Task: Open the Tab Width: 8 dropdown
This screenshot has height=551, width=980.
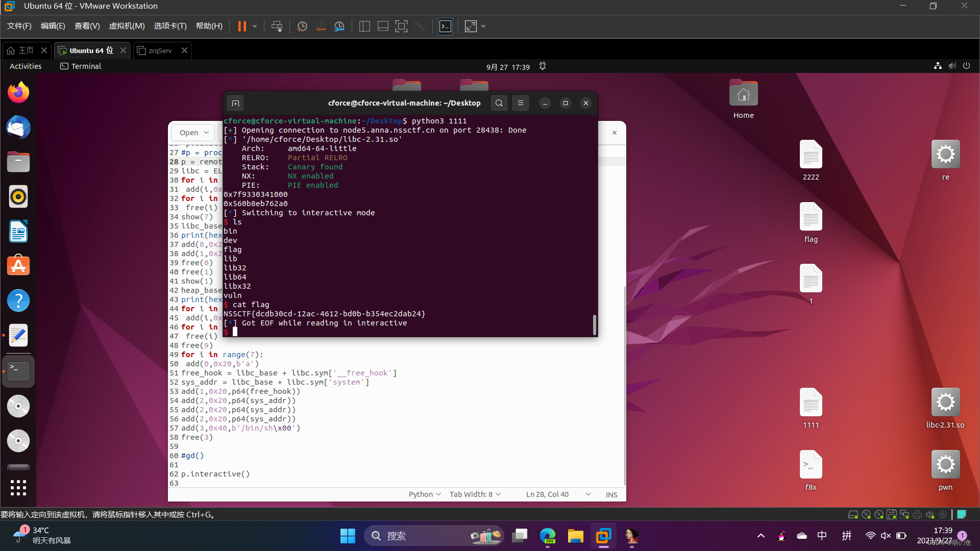Action: pyautogui.click(x=475, y=494)
